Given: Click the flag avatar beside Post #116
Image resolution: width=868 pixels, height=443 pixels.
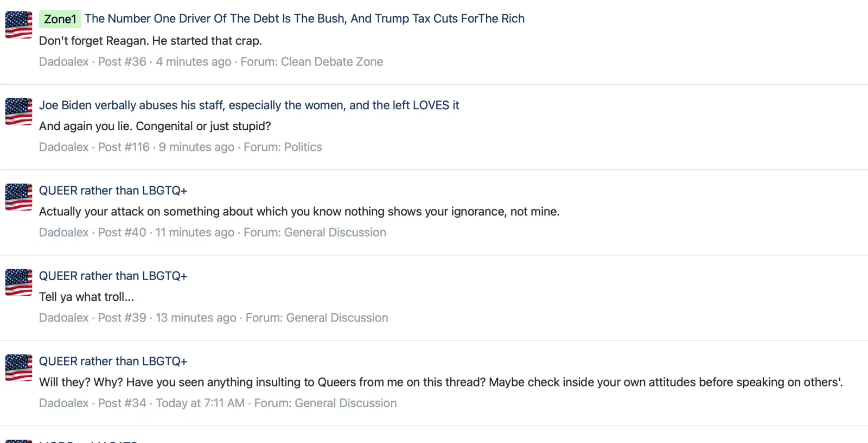Looking at the screenshot, I should tap(18, 111).
